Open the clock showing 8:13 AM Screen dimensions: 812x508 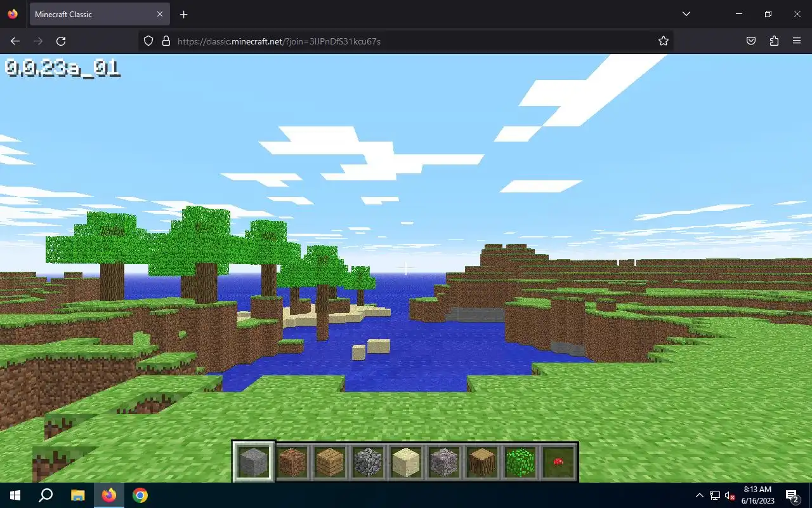[757, 495]
